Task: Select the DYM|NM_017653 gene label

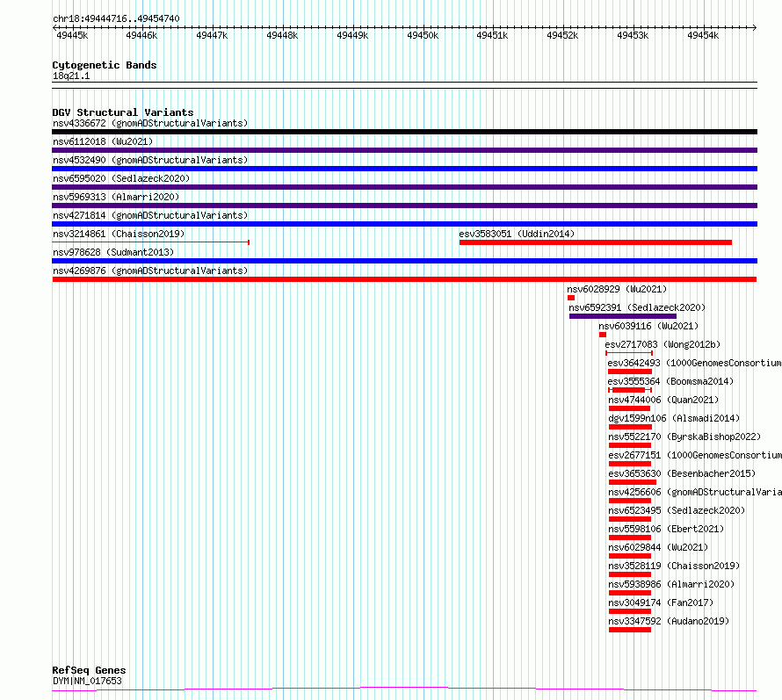Action: (87, 681)
